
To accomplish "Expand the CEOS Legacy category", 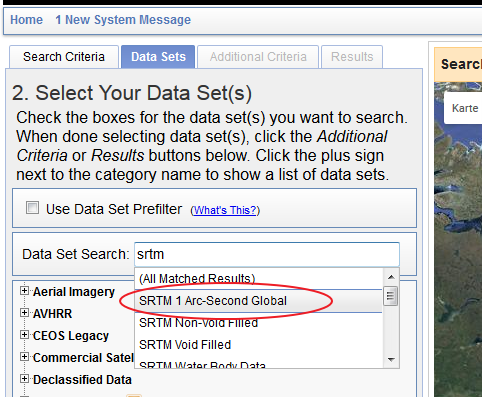I will 24,335.
